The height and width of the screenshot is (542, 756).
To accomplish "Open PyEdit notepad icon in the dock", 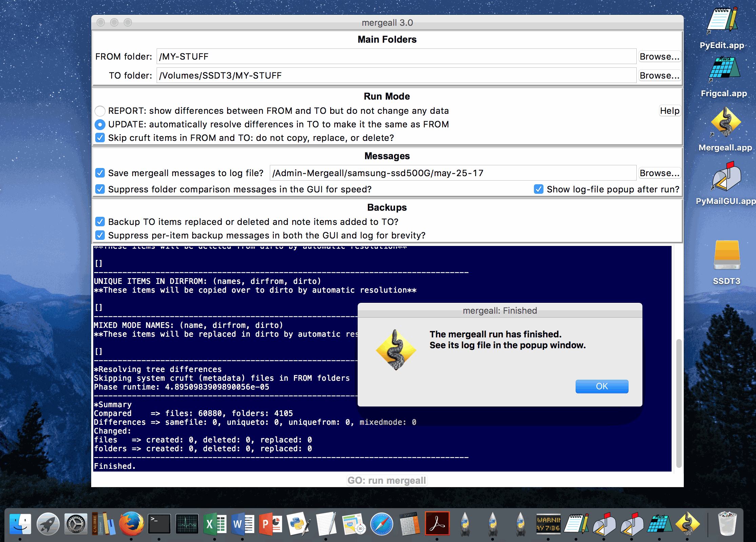I will [x=576, y=524].
